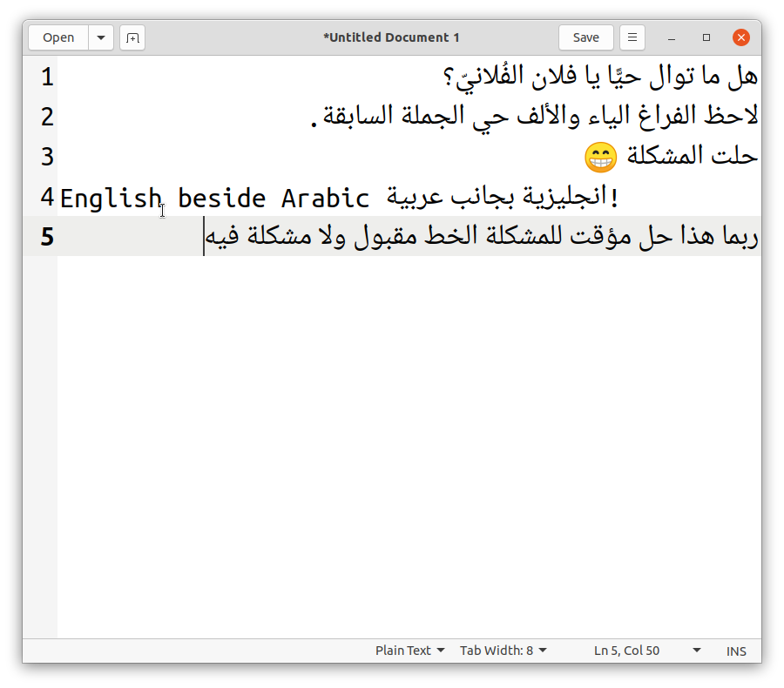Click the *Untitled Document 1 title
Screen dimensions: 784x688
point(391,37)
